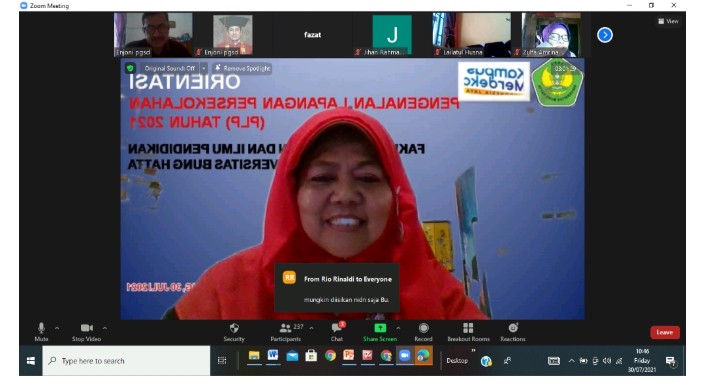This screenshot has width=705, height=392.
Task: Open Mail app from taskbar
Action: (292, 356)
